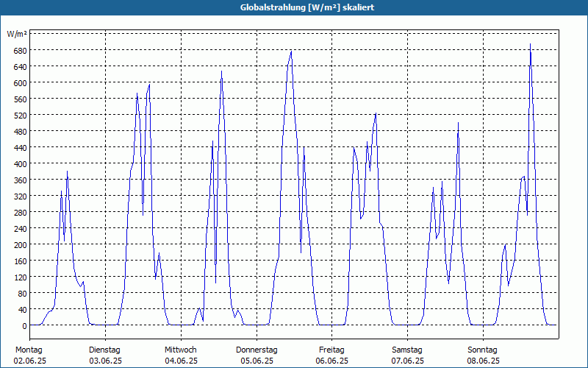The image size is (588, 368).
Task: Click the 03.06.25 date label
Action: [x=106, y=361]
